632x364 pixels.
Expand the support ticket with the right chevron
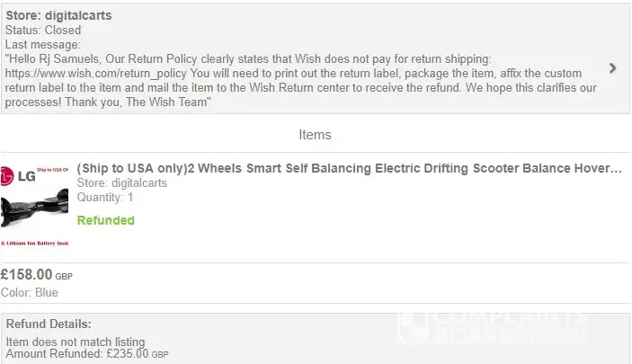pos(612,68)
